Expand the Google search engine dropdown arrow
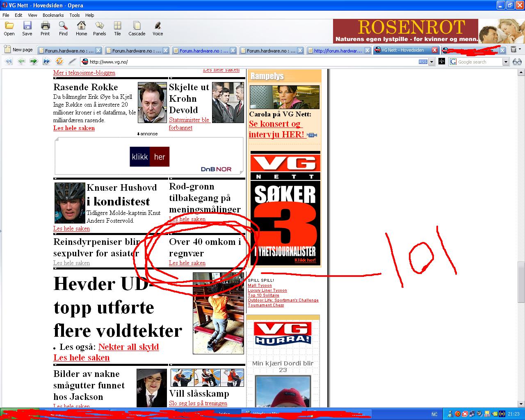The image size is (525, 420). (506, 62)
